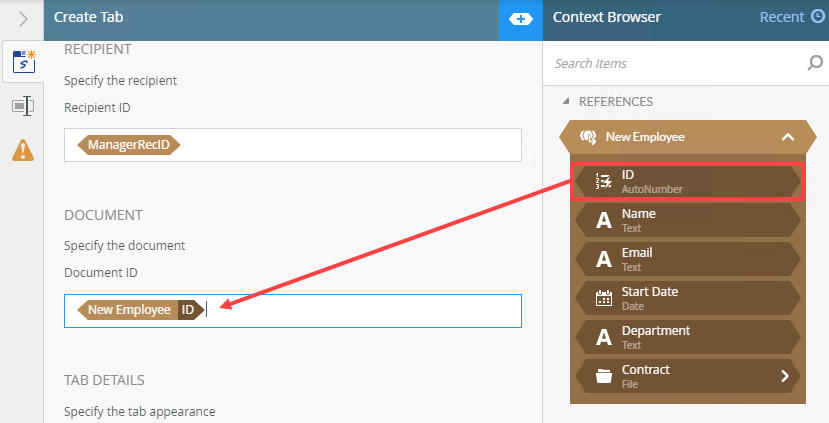Click the orange warning triangle icon
Viewport: 829px width, 423px height.
pyautogui.click(x=22, y=149)
